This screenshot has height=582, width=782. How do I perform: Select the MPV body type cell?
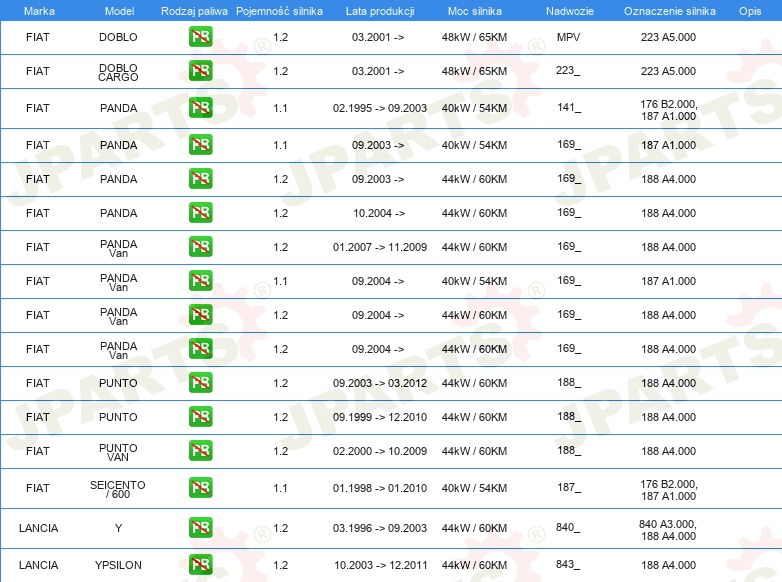(x=569, y=37)
